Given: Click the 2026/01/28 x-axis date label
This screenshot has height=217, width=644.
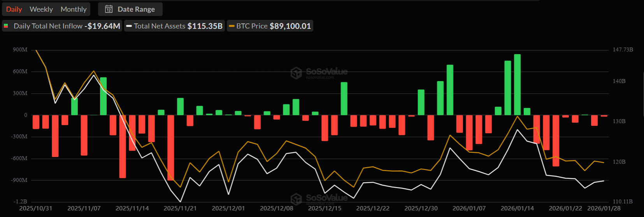Looking at the screenshot, I should 604,208.
